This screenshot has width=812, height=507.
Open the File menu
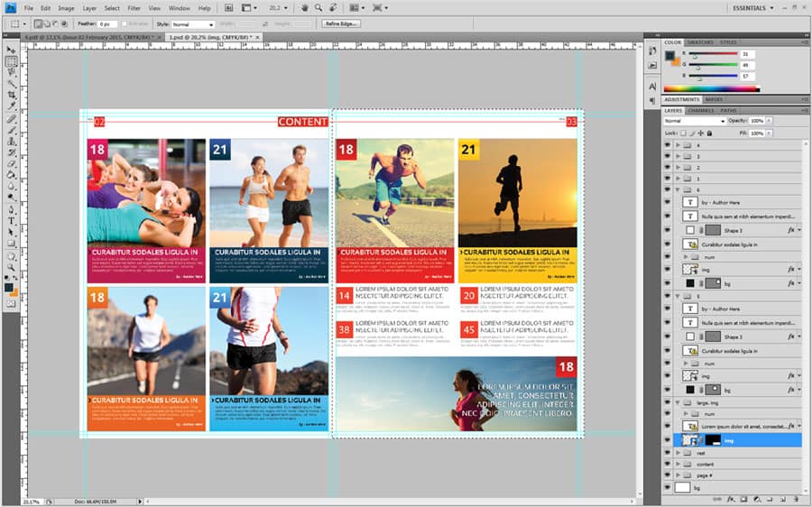(x=29, y=8)
